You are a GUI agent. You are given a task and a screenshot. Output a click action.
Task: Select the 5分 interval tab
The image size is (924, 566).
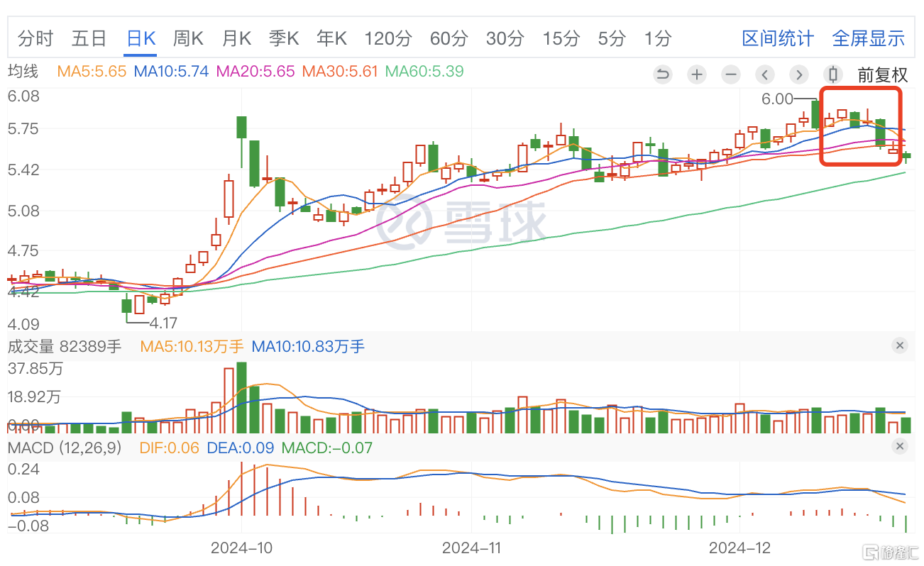point(612,38)
